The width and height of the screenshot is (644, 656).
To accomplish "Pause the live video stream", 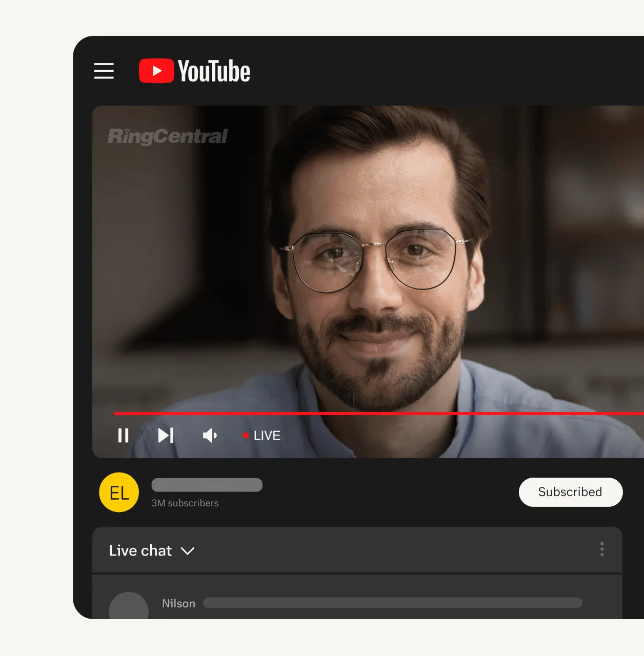I will tap(123, 436).
